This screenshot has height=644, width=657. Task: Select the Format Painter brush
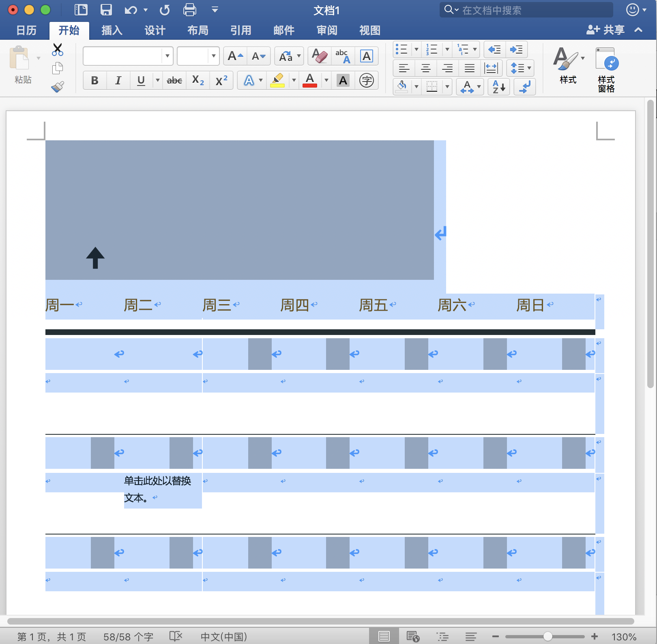(58, 86)
